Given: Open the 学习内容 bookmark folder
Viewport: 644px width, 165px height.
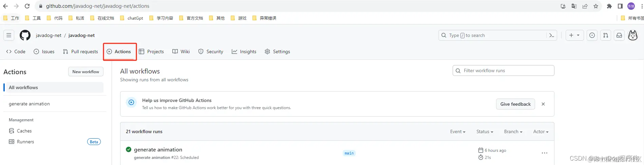Looking at the screenshot, I should [161, 18].
